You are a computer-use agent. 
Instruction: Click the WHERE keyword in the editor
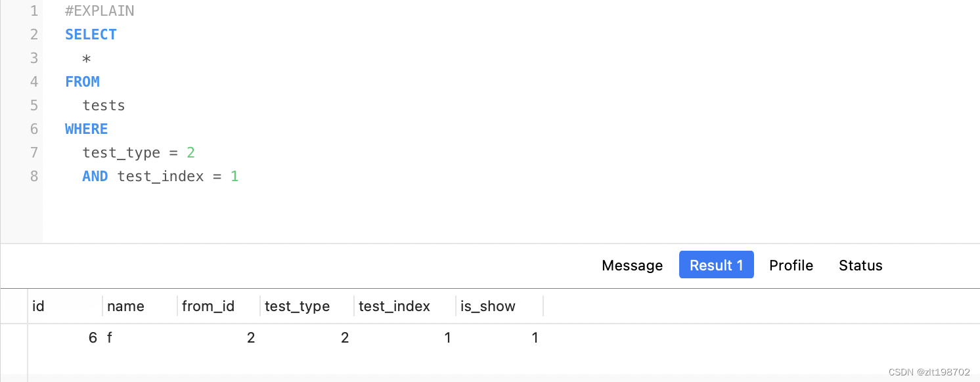(x=86, y=129)
